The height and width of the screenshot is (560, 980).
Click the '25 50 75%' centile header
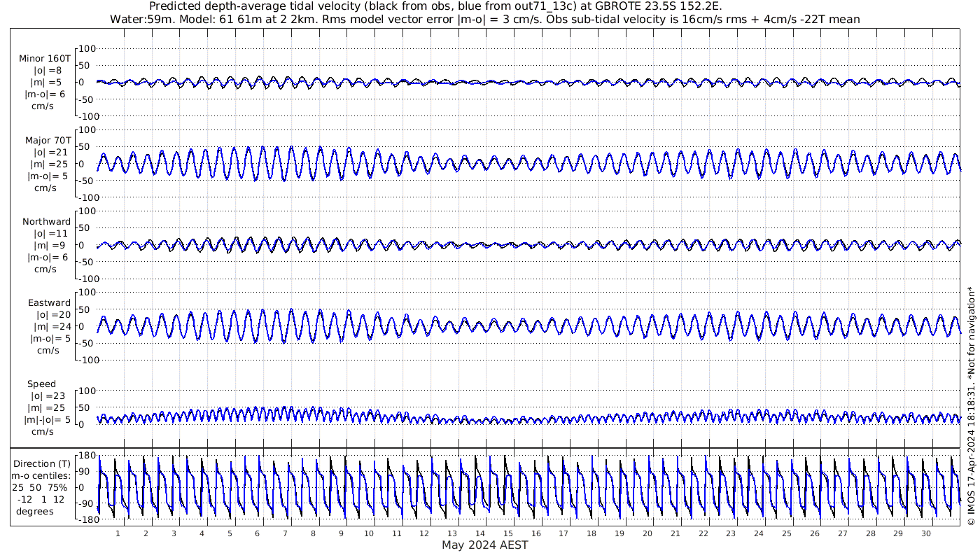coord(39,487)
